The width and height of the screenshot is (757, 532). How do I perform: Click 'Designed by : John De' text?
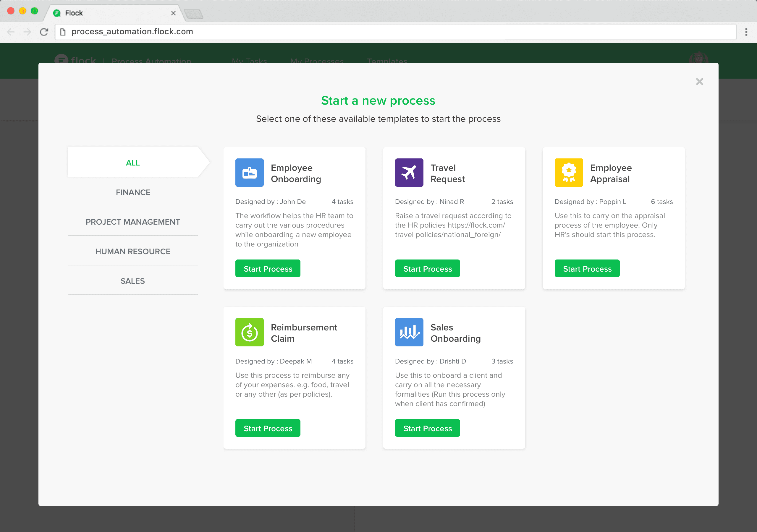(270, 202)
